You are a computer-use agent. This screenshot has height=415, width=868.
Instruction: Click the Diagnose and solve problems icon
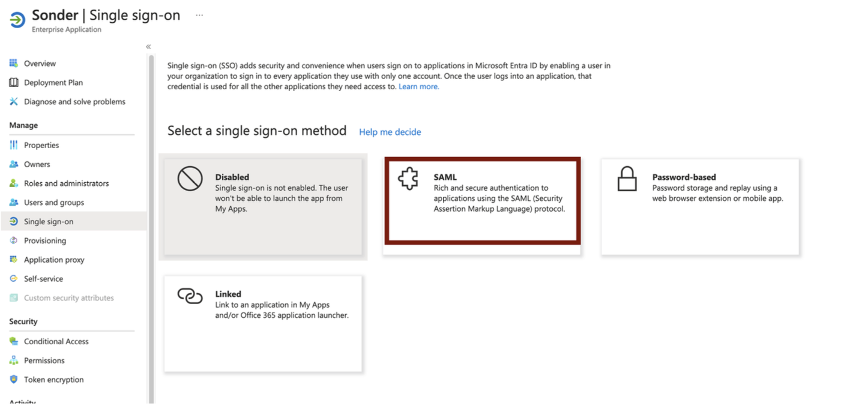point(14,101)
